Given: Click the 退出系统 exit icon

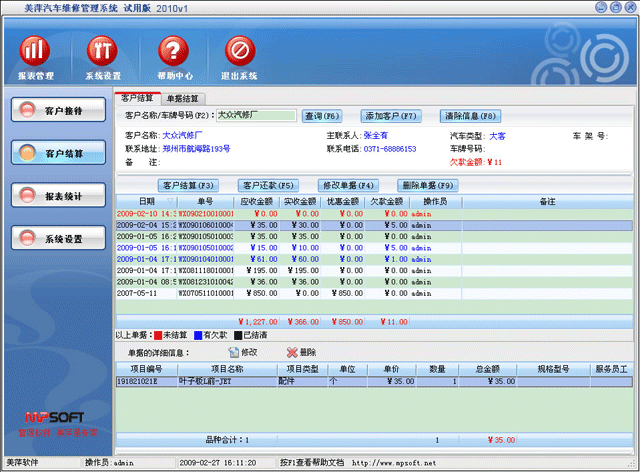Looking at the screenshot, I should tap(240, 50).
